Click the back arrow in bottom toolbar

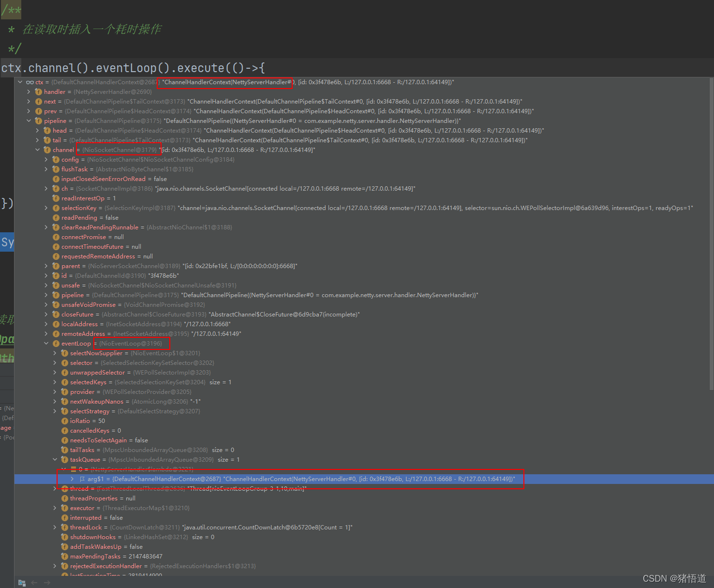tap(34, 583)
